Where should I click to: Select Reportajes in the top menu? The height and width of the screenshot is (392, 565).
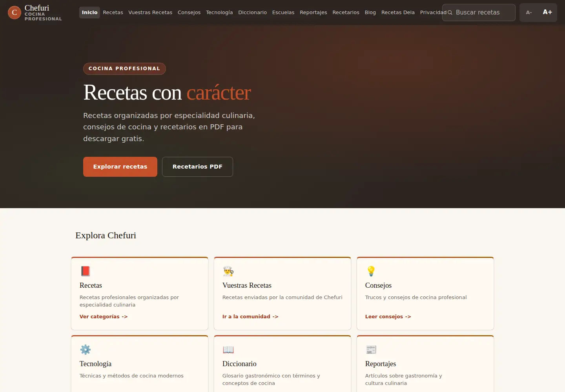pos(313,13)
